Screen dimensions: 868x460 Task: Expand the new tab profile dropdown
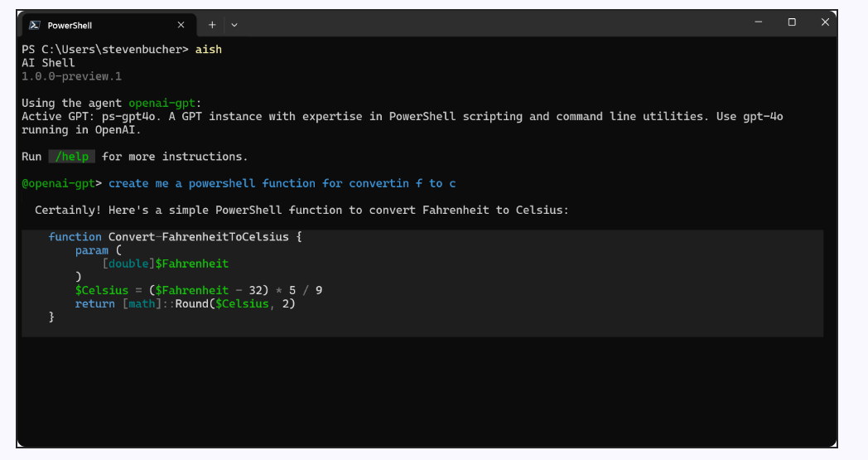click(234, 25)
